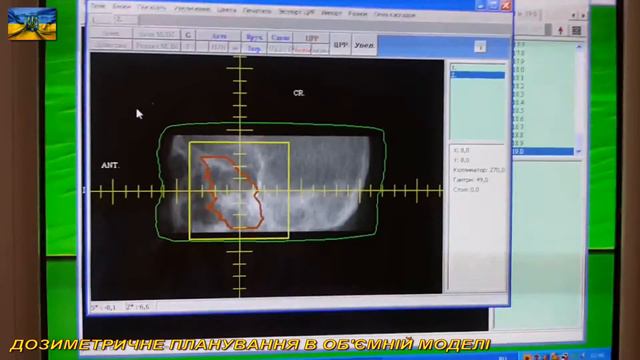Click the scroll-down arrow of background list
Screen dimensions: 640x360
pyautogui.click(x=579, y=151)
